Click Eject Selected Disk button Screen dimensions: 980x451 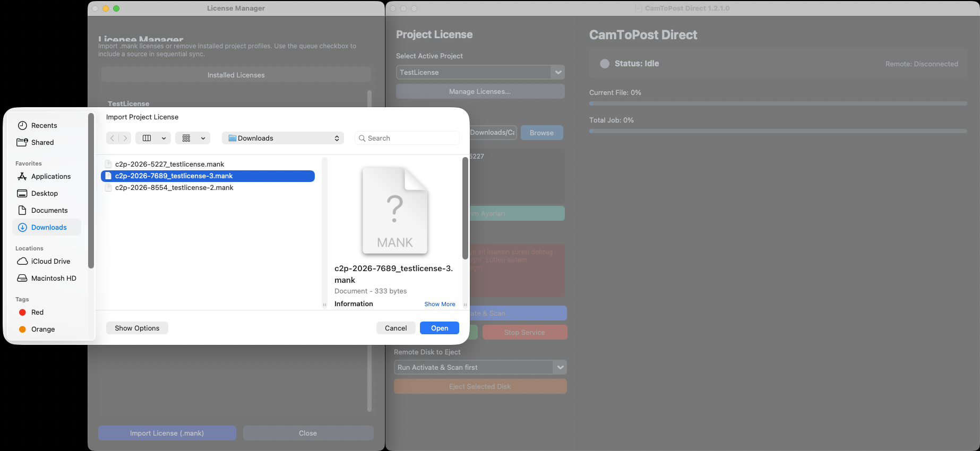[x=480, y=386]
